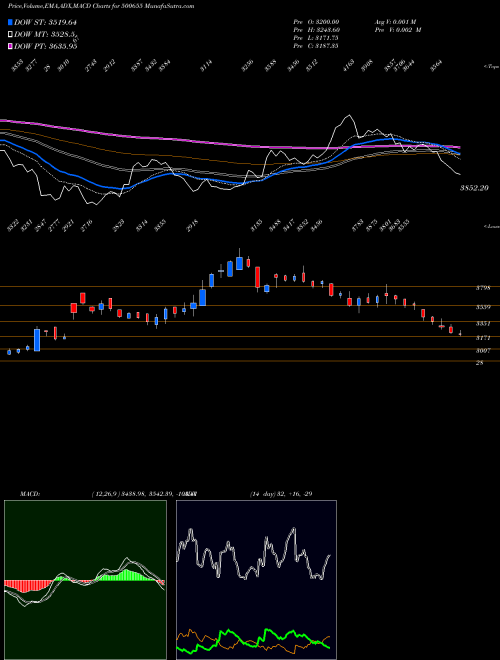Click the 'MACD:' heading label

(29, 494)
